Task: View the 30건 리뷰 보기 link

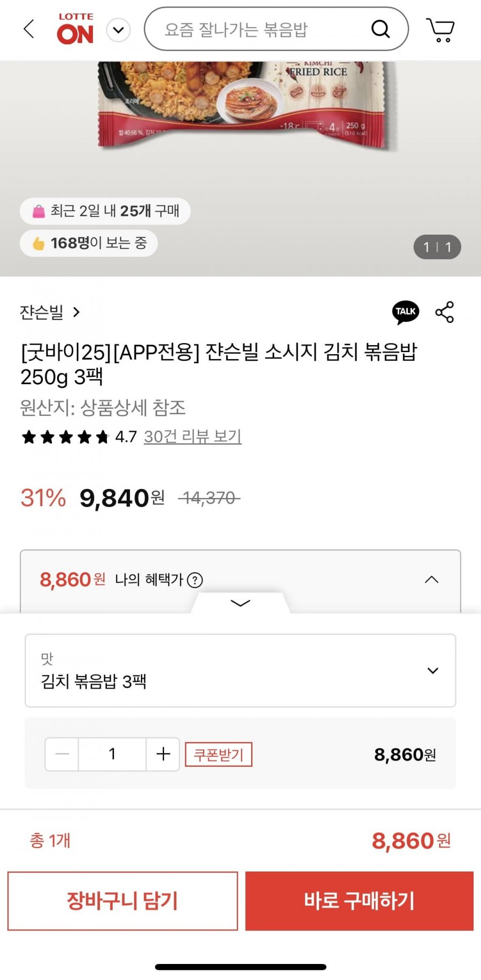Action: (x=192, y=437)
